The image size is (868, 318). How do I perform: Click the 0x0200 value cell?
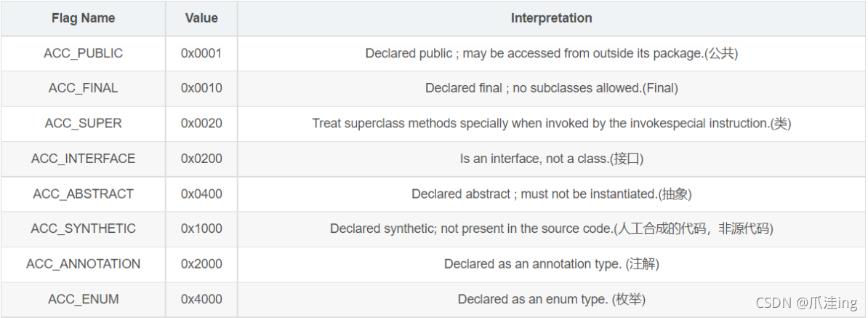201,159
